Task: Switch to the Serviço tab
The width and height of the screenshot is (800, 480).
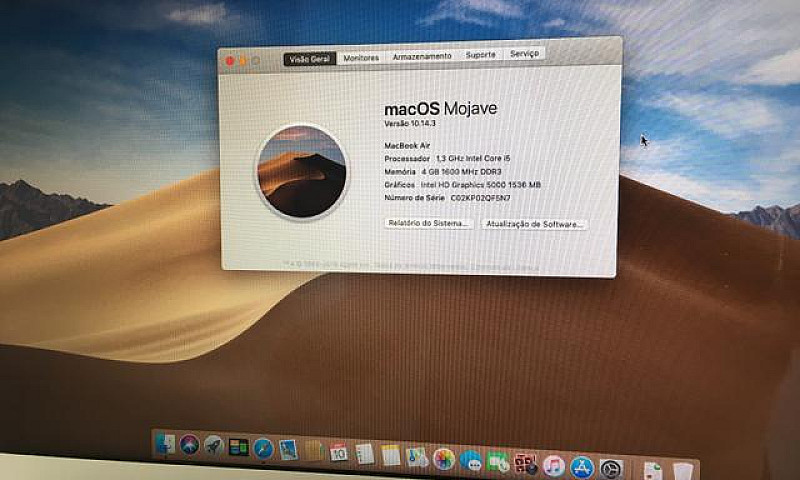Action: click(524, 53)
